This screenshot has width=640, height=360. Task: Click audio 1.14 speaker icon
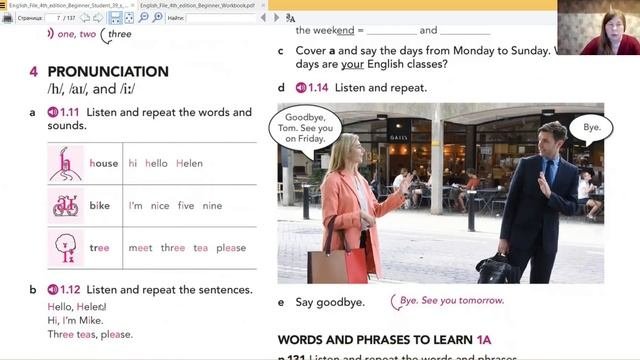[x=301, y=87]
